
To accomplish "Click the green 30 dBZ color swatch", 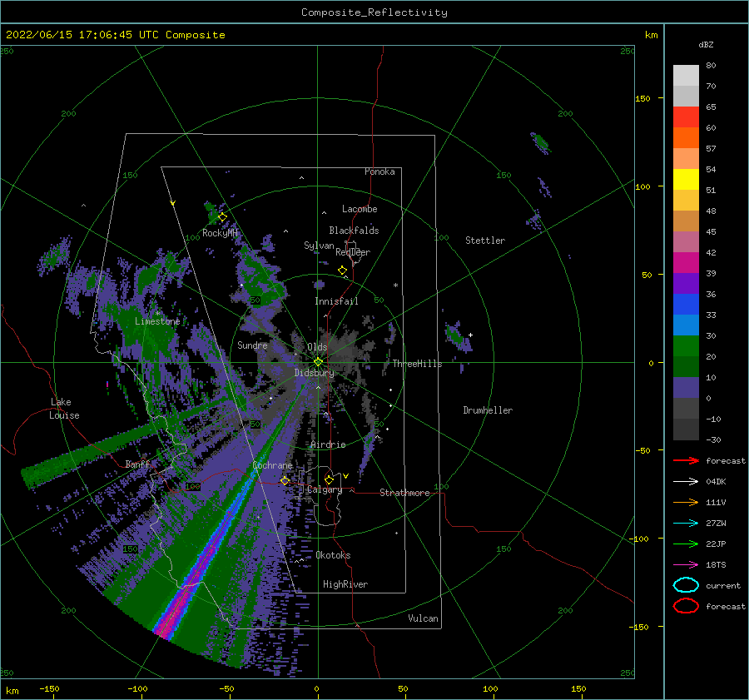I will [x=686, y=346].
